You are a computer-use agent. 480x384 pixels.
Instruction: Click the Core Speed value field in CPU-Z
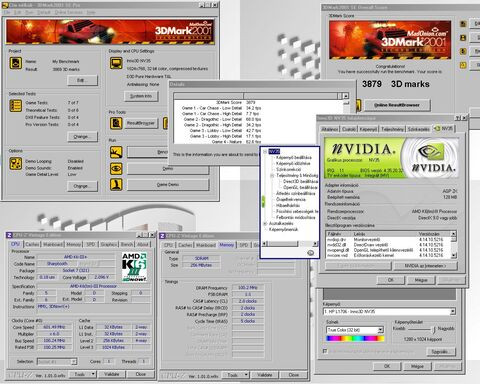pos(54,327)
